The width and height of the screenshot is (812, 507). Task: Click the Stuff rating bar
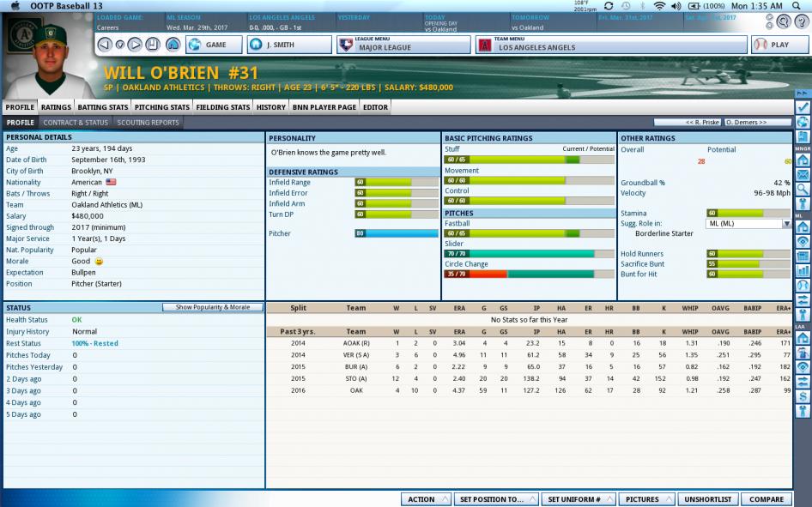click(x=530, y=160)
